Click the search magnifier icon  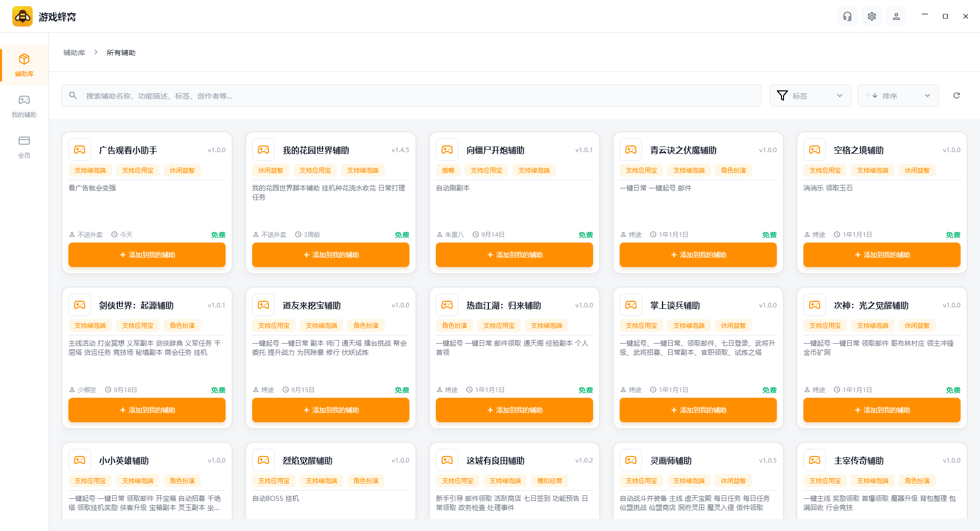pos(73,95)
